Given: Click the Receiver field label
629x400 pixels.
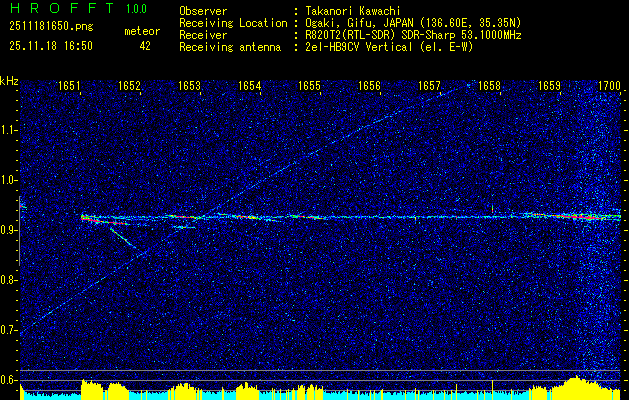Looking at the screenshot, I should click(x=203, y=35).
